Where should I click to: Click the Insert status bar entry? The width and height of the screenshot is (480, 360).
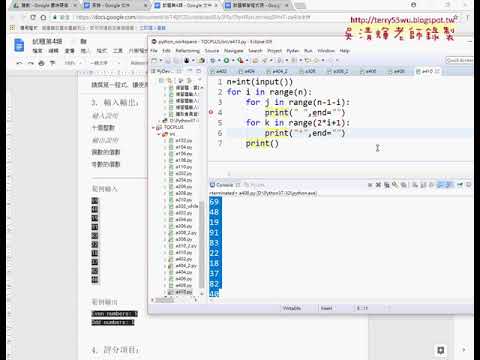(326, 308)
